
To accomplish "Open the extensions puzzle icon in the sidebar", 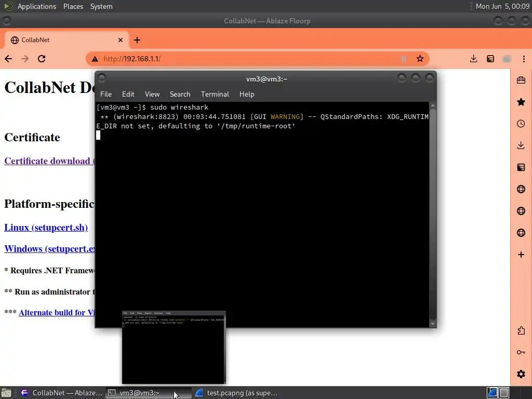I will (521, 330).
